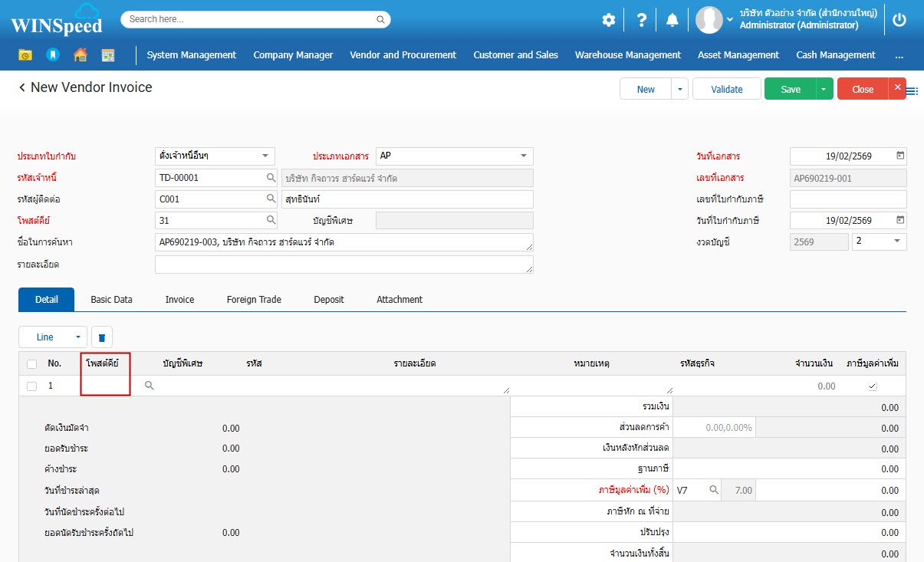924x562 pixels.
Task: Click the help question mark icon
Action: point(641,20)
